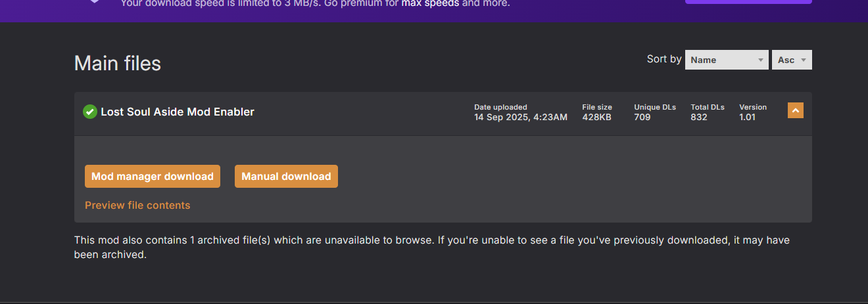868x304 pixels.
Task: Click the 'Sort by' label
Action: click(664, 59)
